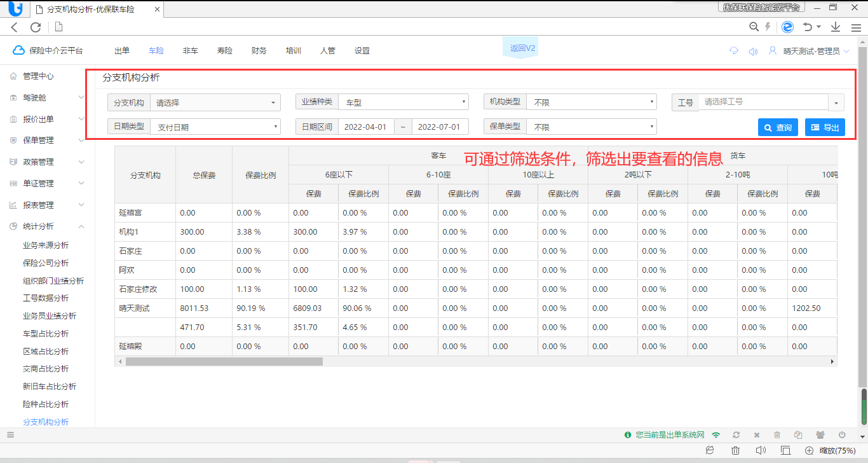The height and width of the screenshot is (463, 868).
Task: Click the green wifi status icon
Action: click(x=716, y=435)
